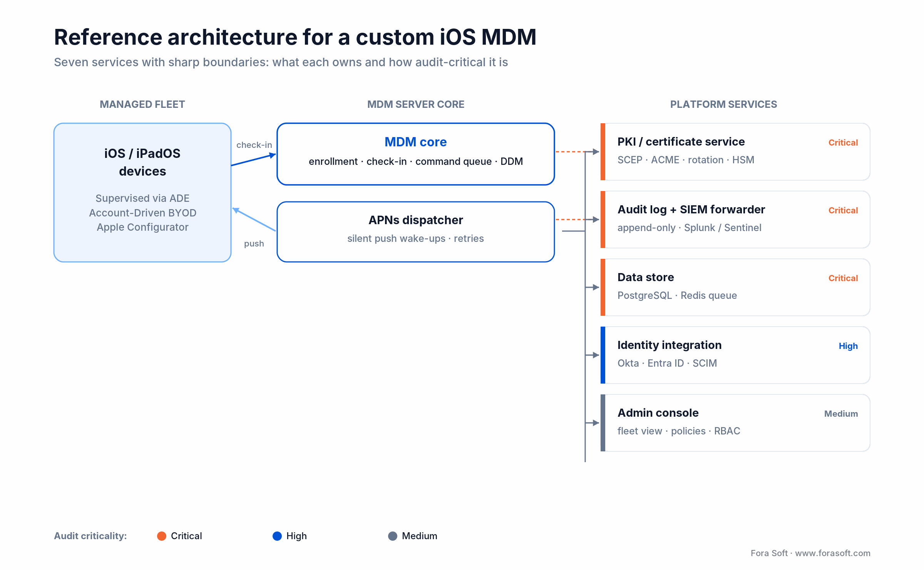Open the Identity integration card
The width and height of the screenshot is (924, 570).
pos(735,355)
